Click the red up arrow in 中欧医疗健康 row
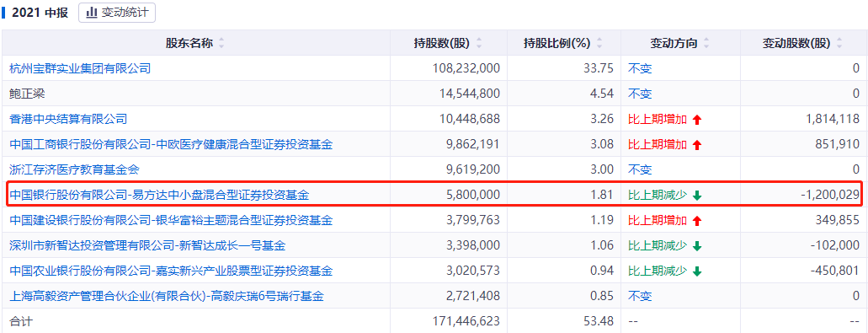The width and height of the screenshot is (868, 333). (697, 145)
